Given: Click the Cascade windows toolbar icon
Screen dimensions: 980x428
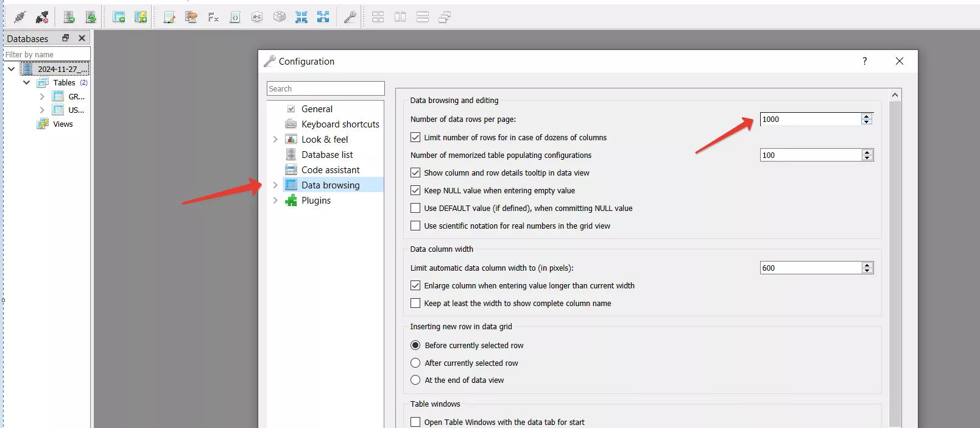Looking at the screenshot, I should pyautogui.click(x=445, y=17).
